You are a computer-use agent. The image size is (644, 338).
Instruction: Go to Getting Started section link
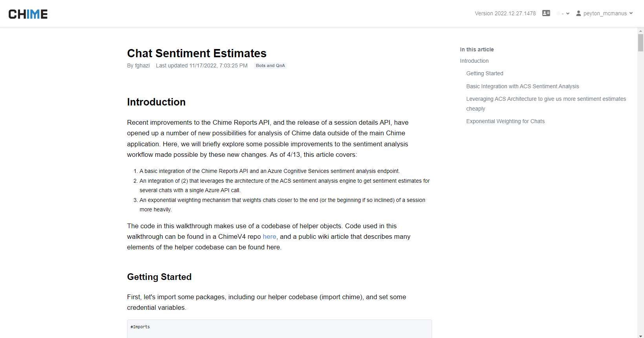pyautogui.click(x=485, y=73)
